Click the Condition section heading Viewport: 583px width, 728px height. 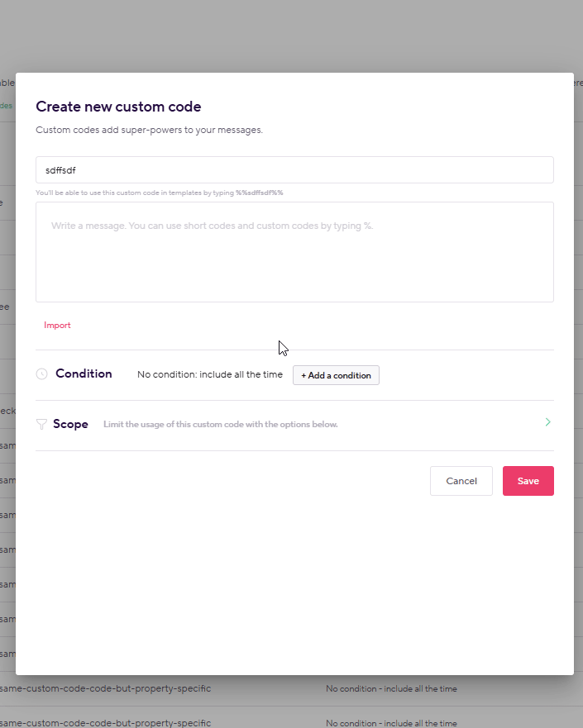click(84, 374)
